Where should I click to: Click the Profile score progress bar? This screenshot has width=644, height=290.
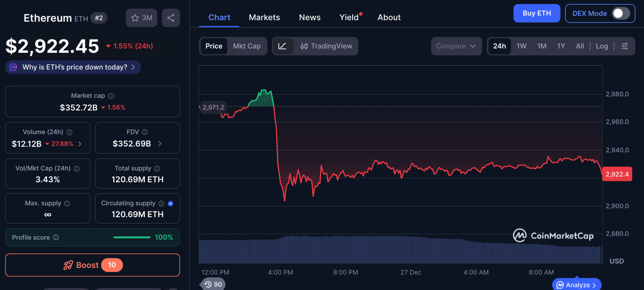(132, 237)
